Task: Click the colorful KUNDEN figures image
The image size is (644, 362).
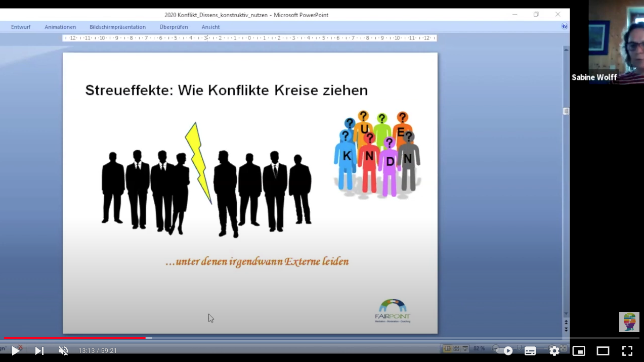Action: click(377, 154)
